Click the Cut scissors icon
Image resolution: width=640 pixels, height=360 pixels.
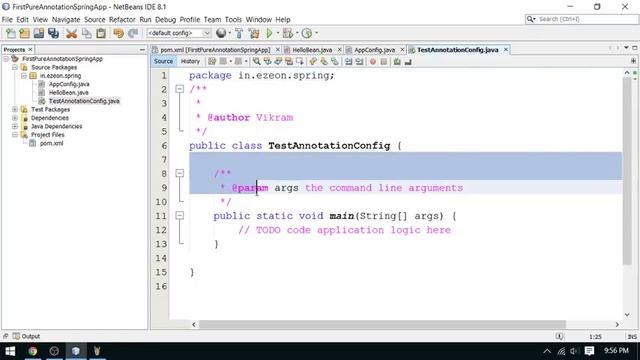(72, 33)
